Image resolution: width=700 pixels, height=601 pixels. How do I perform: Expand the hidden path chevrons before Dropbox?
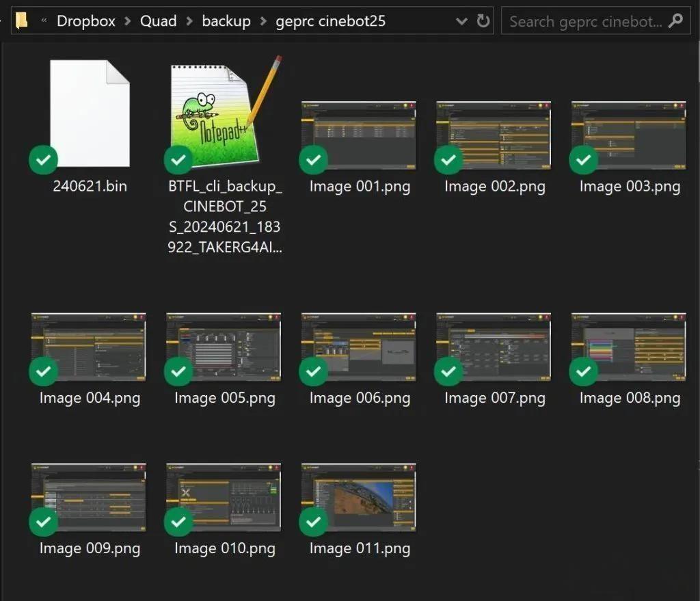click(x=44, y=20)
